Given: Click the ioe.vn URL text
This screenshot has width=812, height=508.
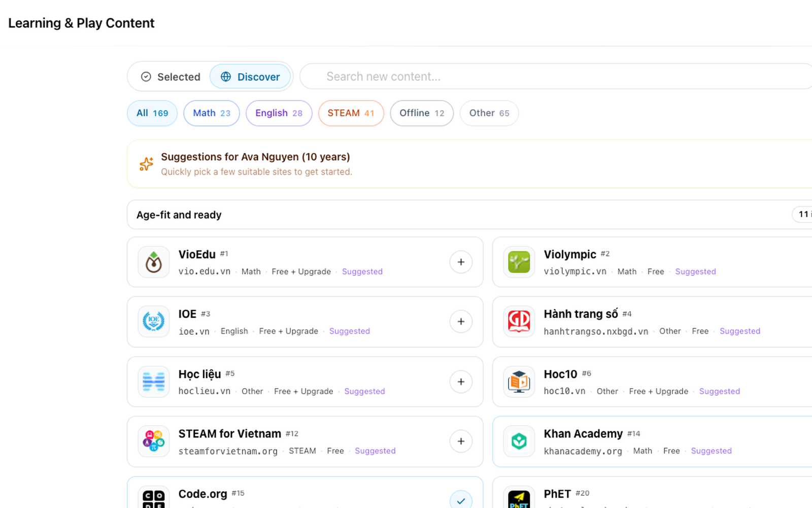Looking at the screenshot, I should click(x=194, y=331).
